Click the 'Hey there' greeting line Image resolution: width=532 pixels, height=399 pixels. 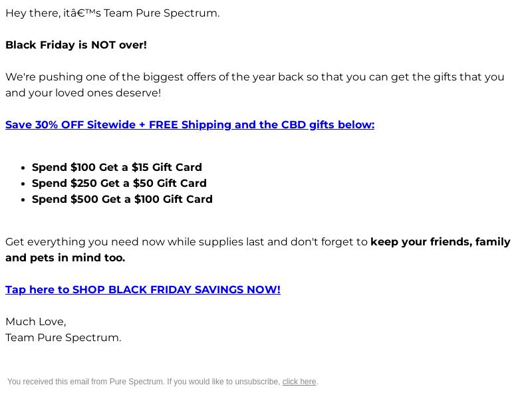click(112, 13)
